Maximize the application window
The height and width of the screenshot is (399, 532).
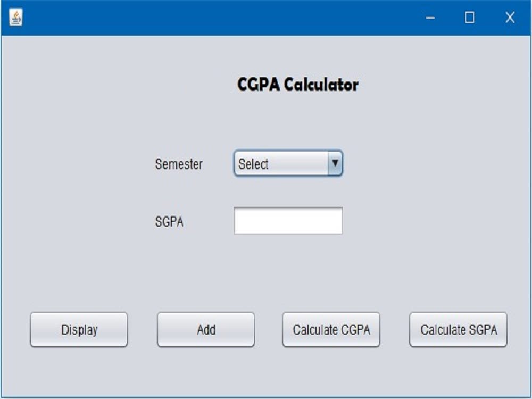469,19
